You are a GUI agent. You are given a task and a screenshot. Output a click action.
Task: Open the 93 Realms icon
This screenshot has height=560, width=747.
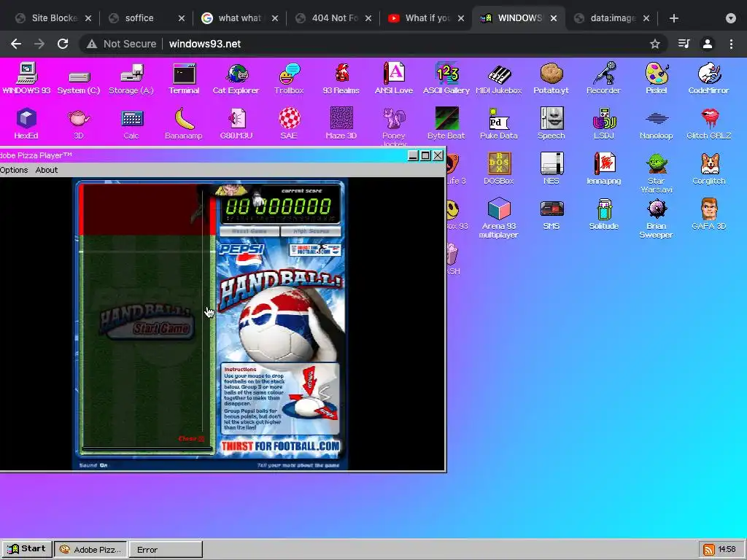tap(341, 79)
